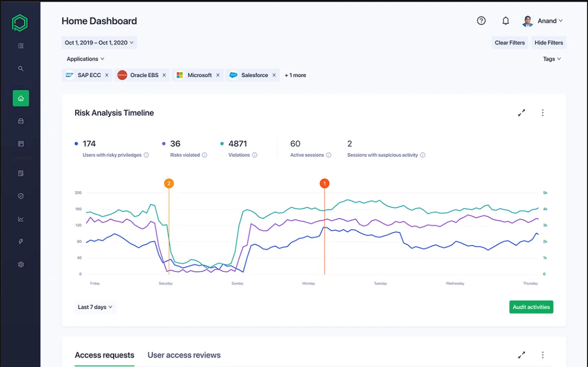Viewport: 588px width, 367px height.
Task: Click the Microsoft logo in the filter chip
Action: tap(179, 75)
